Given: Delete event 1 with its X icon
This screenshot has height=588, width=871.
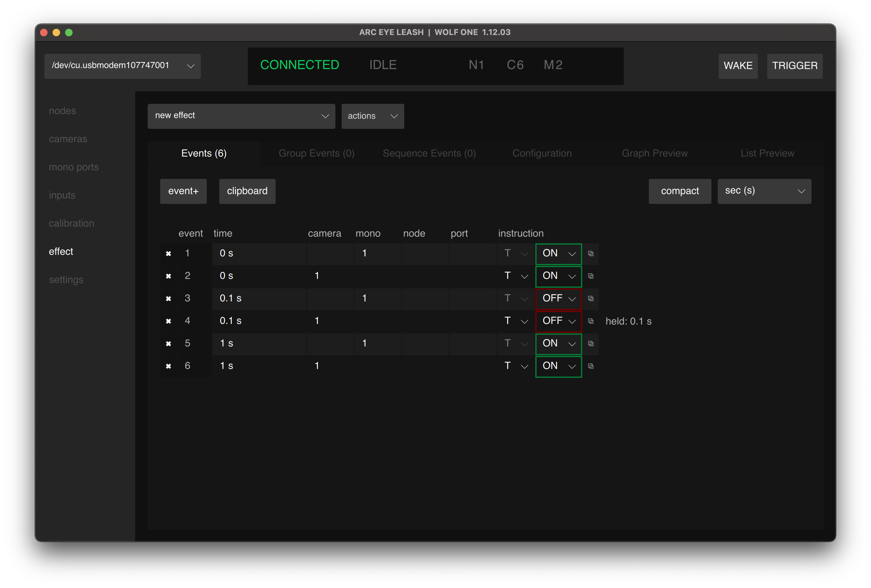Looking at the screenshot, I should [168, 254].
